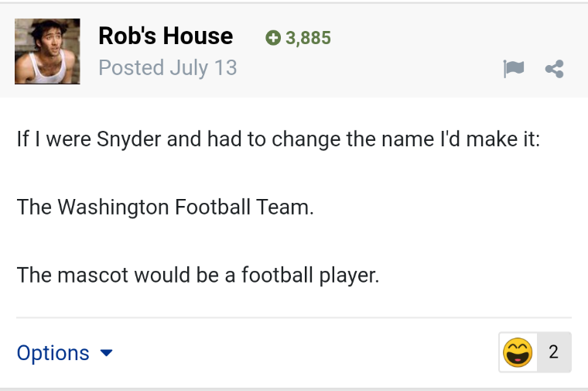Click the green plus reputation icon
The image size is (588, 391).
point(273,38)
